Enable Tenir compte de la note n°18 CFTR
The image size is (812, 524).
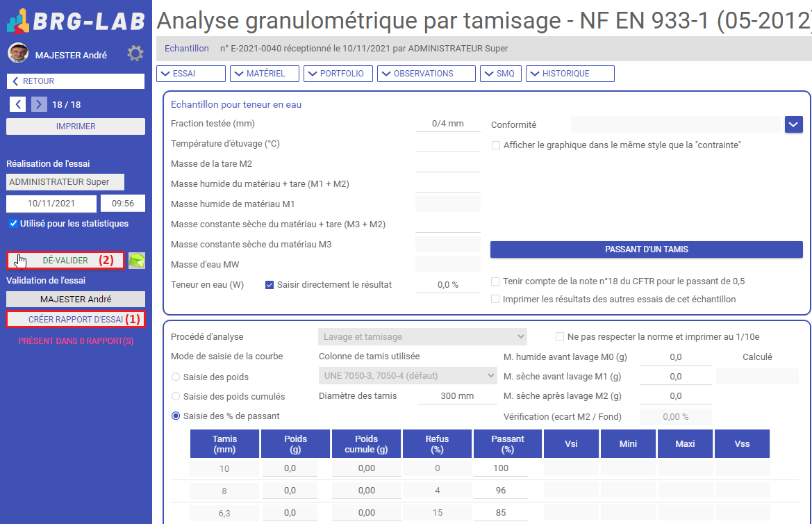(x=495, y=281)
